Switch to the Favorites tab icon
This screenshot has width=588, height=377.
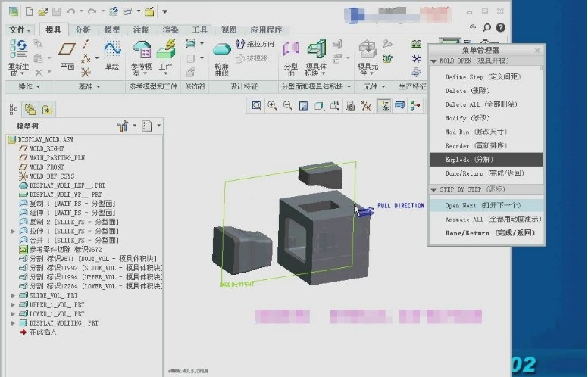click(47, 110)
